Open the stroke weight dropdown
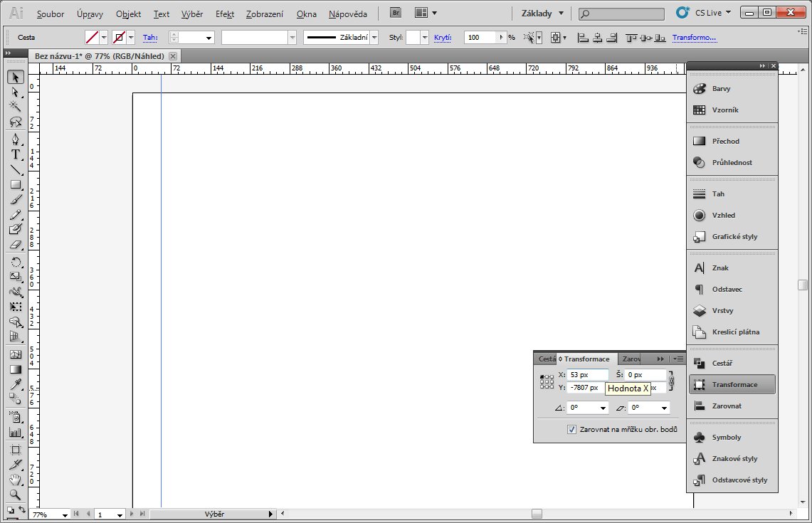 [x=209, y=38]
